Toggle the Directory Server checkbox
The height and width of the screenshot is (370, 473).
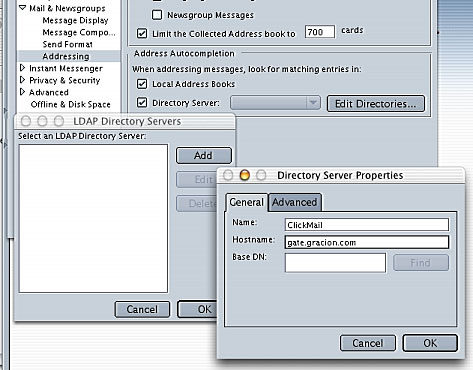142,102
